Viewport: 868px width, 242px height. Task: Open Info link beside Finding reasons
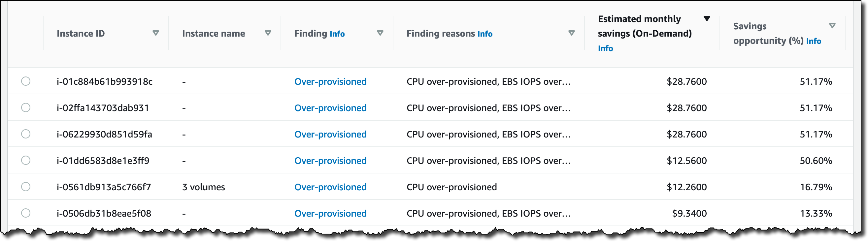pos(485,34)
